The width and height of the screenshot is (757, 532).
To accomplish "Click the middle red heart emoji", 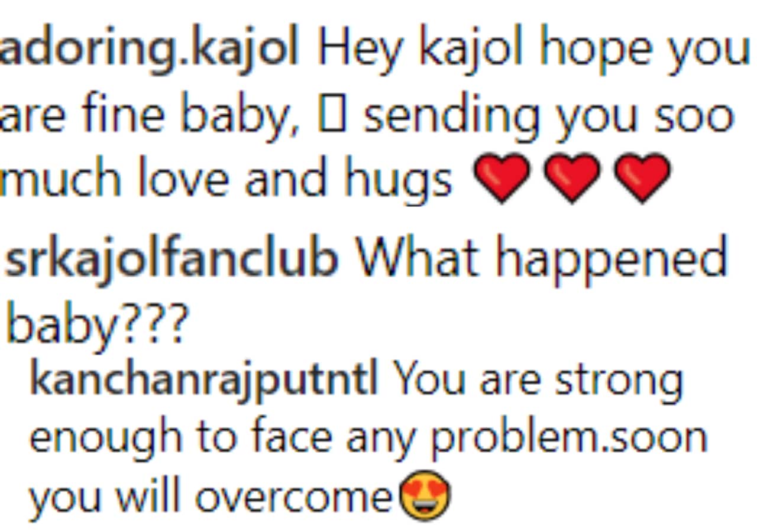I will 572,178.
